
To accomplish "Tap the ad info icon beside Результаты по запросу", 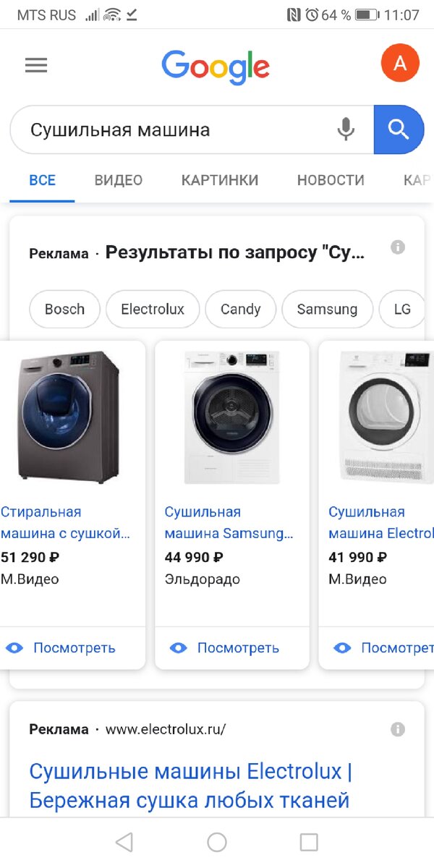I will pyautogui.click(x=397, y=246).
